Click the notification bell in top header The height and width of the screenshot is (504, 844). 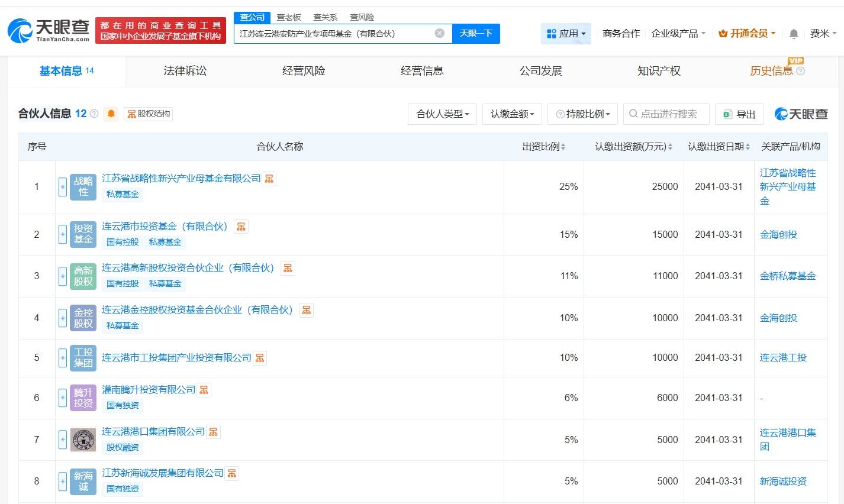coord(794,34)
